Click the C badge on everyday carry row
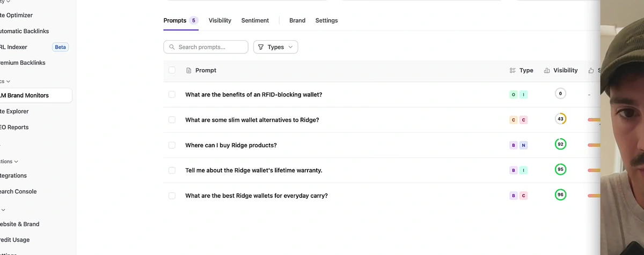Viewport: 644px width, 255px height. click(524, 196)
